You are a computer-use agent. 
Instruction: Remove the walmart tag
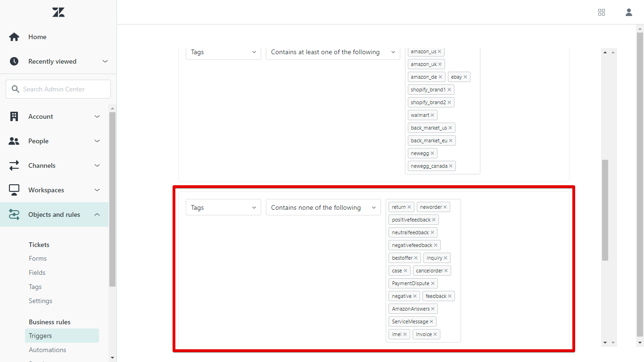pyautogui.click(x=432, y=115)
